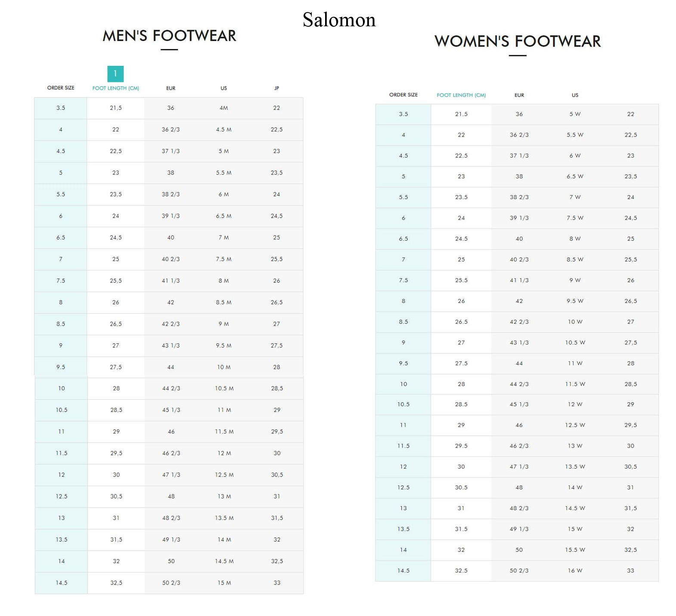Click men's US 10.5 M cell

[x=224, y=388]
